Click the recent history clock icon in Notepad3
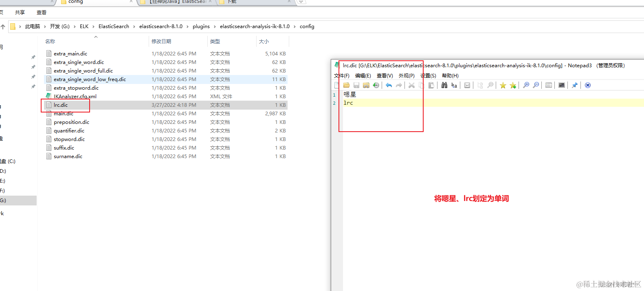This screenshot has height=291, width=644. pos(376,85)
